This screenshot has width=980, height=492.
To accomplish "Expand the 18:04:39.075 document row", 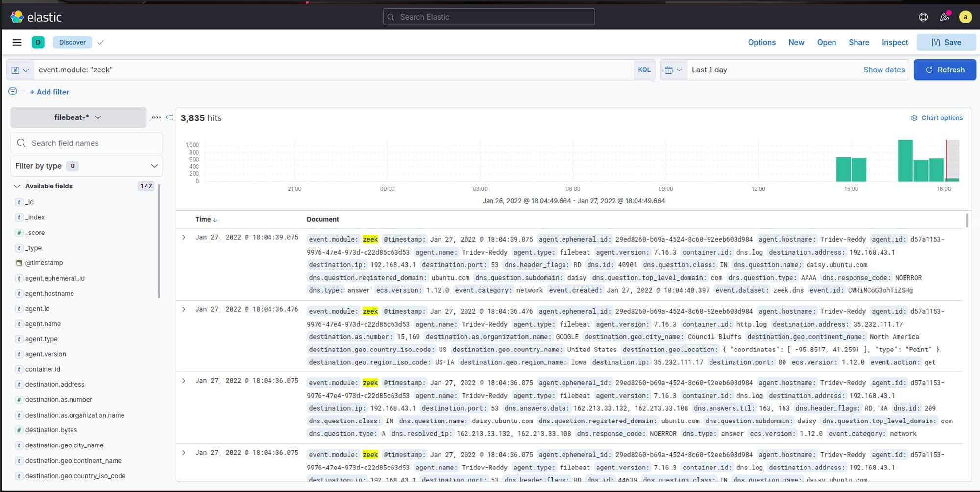I will pos(184,237).
